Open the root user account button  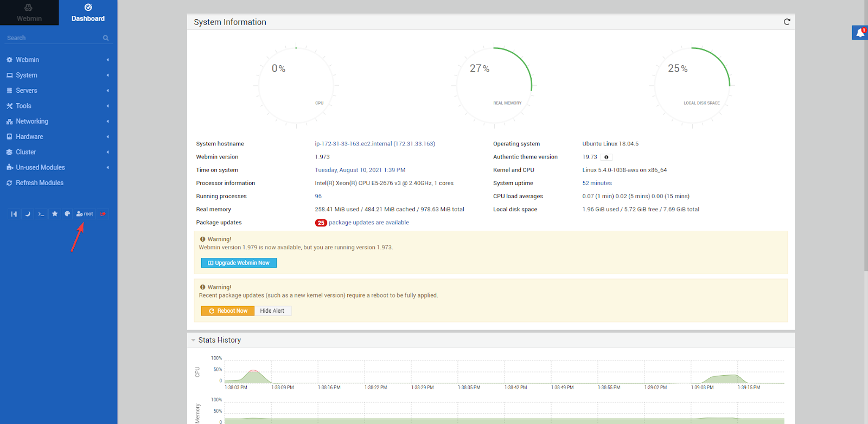tap(85, 214)
